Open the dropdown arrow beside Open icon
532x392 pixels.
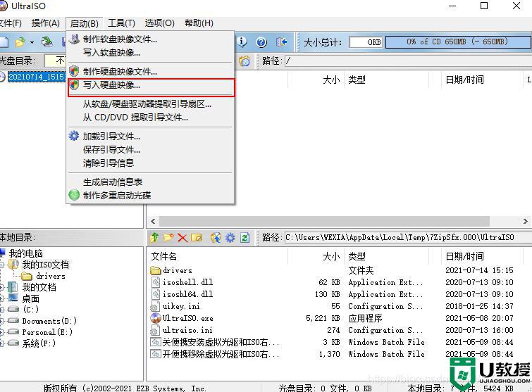pos(32,42)
